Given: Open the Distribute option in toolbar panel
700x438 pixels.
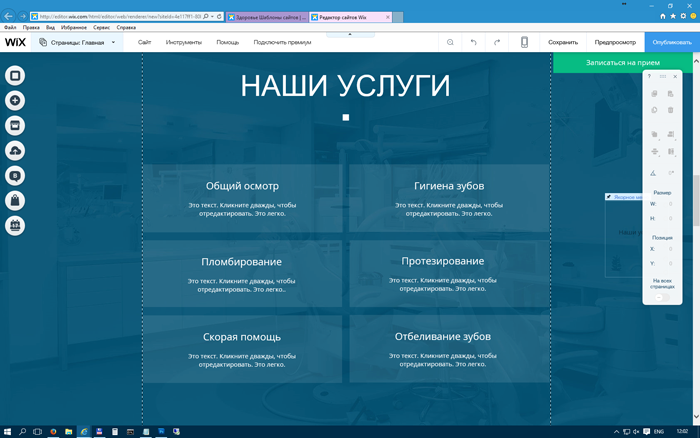Looking at the screenshot, I should tap(654, 152).
